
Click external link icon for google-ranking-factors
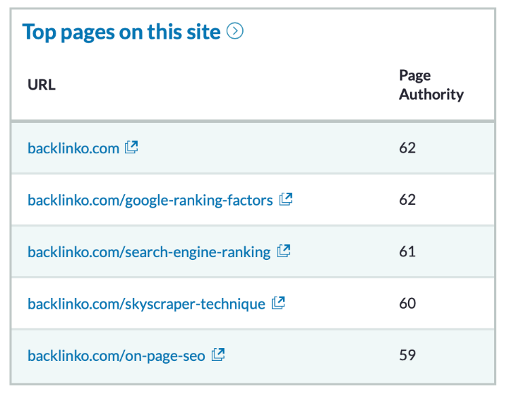pos(286,199)
